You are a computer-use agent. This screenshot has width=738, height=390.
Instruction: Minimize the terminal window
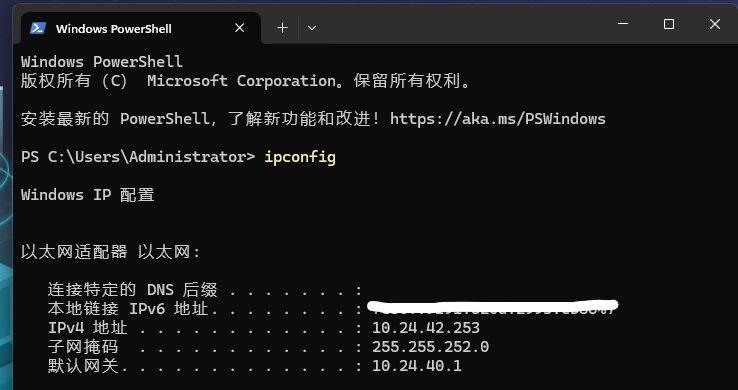pos(623,24)
